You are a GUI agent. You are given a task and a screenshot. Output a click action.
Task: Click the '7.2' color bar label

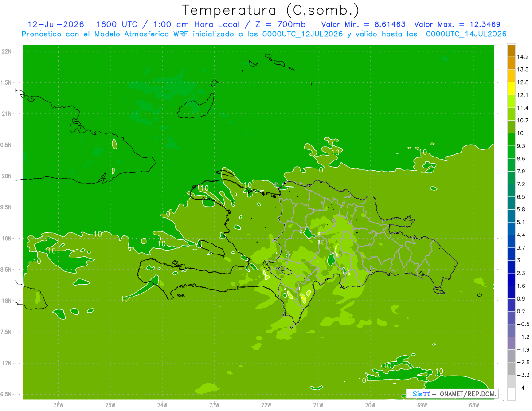tap(521, 184)
